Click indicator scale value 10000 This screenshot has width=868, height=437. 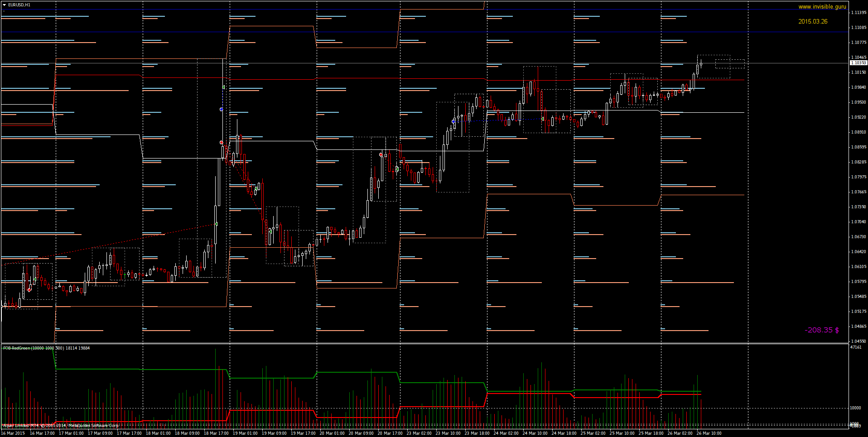tap(856, 408)
